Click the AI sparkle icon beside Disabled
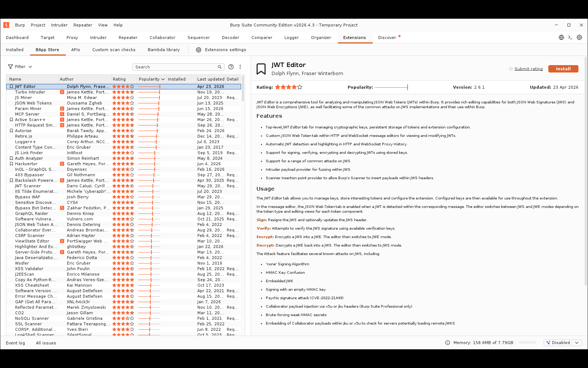This screenshot has height=368, width=588. click(548, 343)
